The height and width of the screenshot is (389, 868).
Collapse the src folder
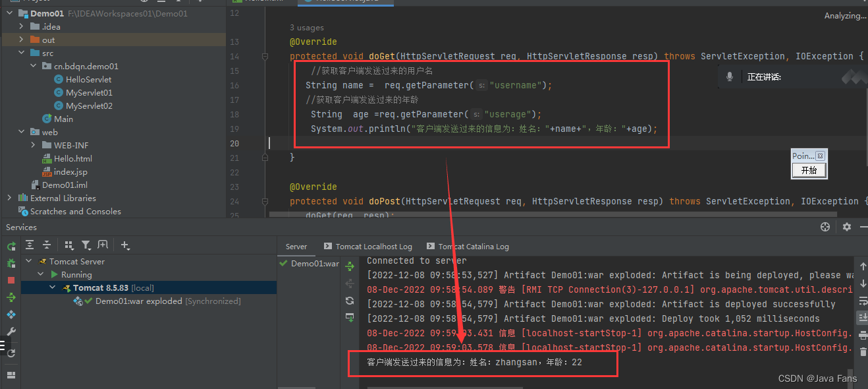point(21,53)
